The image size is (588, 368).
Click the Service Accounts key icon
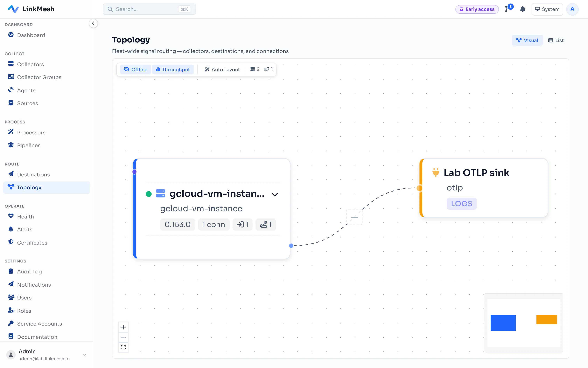(x=11, y=323)
